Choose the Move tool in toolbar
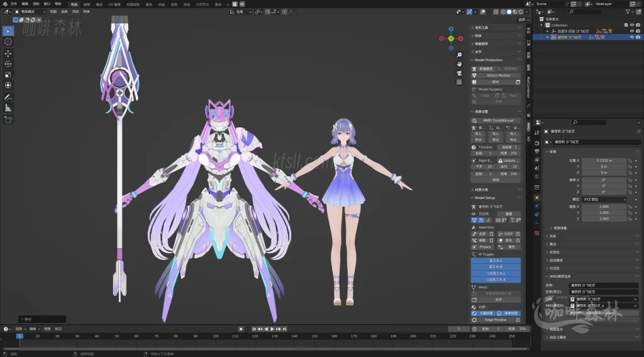The height and width of the screenshot is (357, 644). (8, 54)
